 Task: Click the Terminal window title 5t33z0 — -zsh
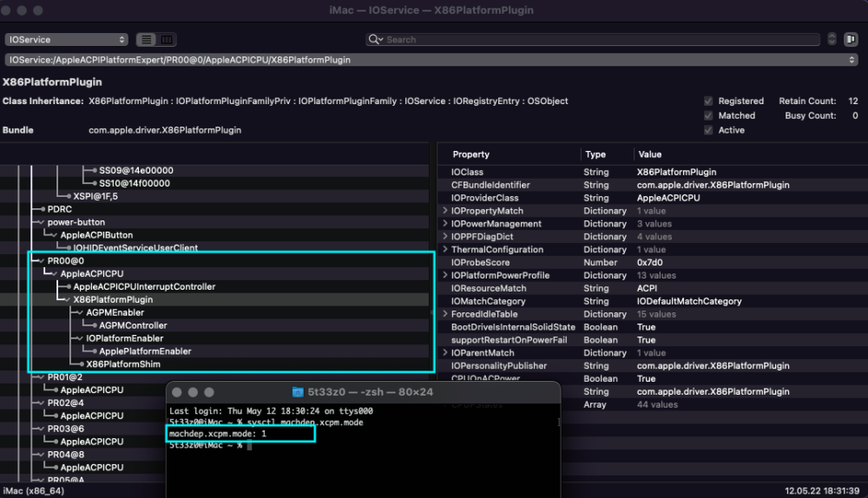tap(371, 392)
